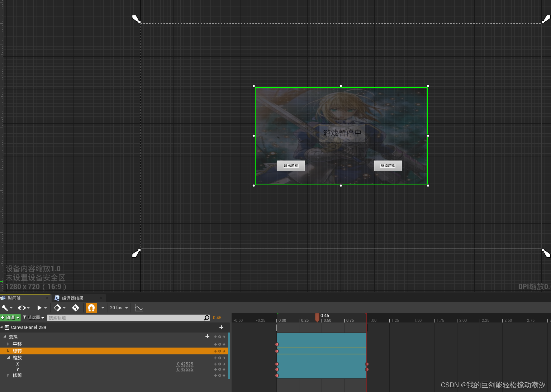Screen dimensions: 551x392
Task: Add keyframe on Scale X row
Action: click(220, 364)
